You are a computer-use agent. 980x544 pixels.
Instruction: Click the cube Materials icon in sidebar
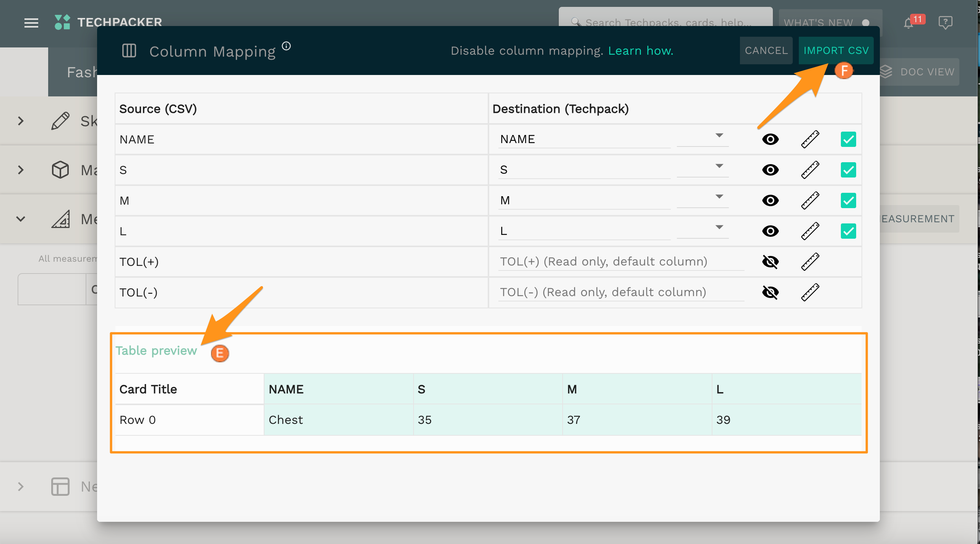[x=60, y=170]
